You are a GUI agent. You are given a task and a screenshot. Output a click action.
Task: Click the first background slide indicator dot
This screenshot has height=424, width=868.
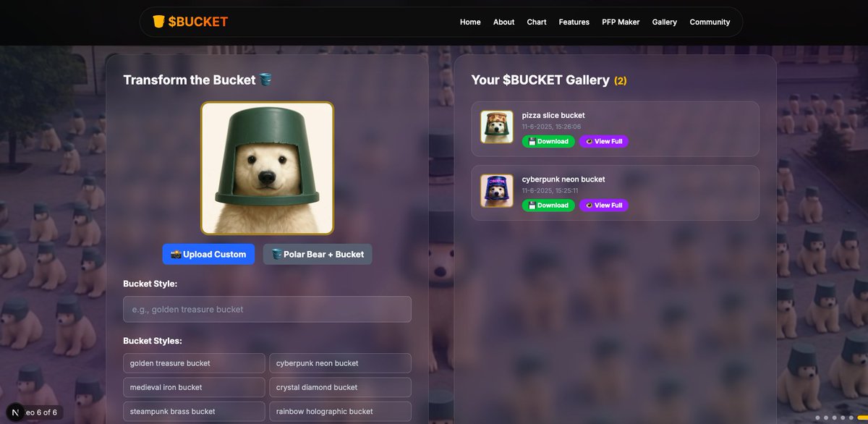(x=817, y=417)
